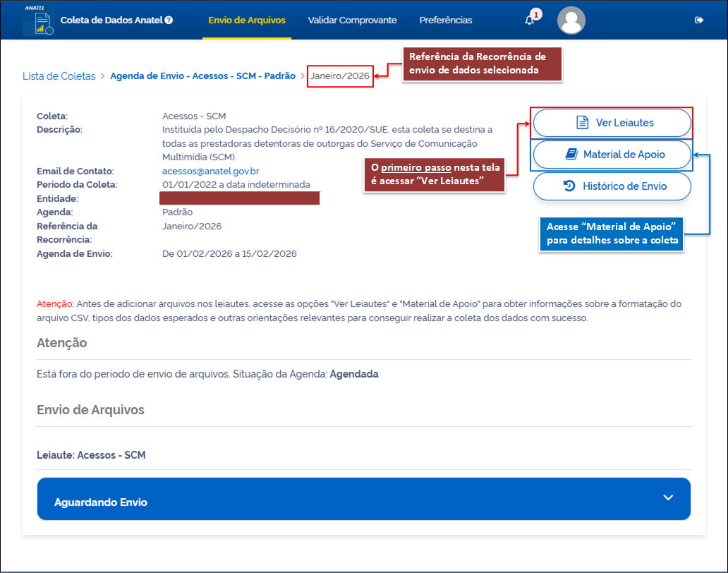
Task: Return to Lista de Coletas via breadcrumb
Action: click(x=59, y=76)
